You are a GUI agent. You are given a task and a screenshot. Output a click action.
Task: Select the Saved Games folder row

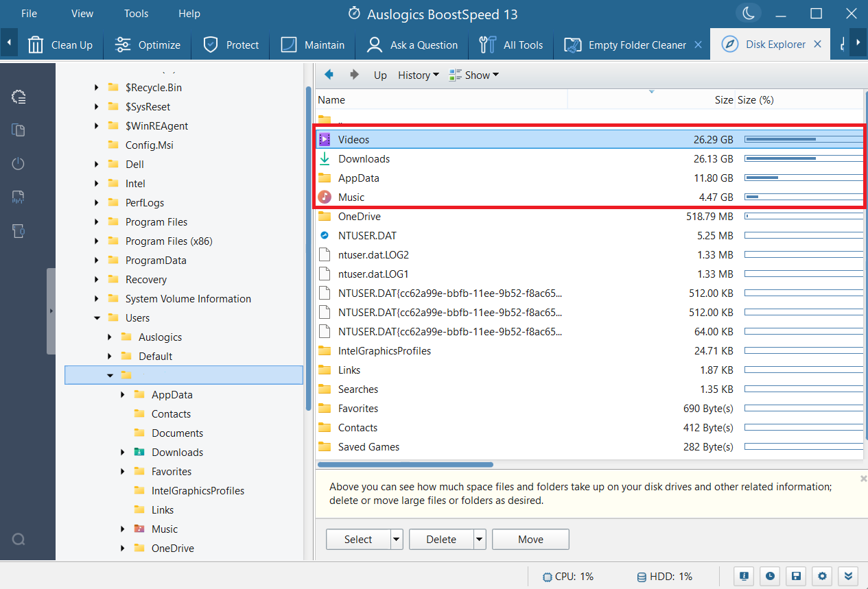coord(589,447)
